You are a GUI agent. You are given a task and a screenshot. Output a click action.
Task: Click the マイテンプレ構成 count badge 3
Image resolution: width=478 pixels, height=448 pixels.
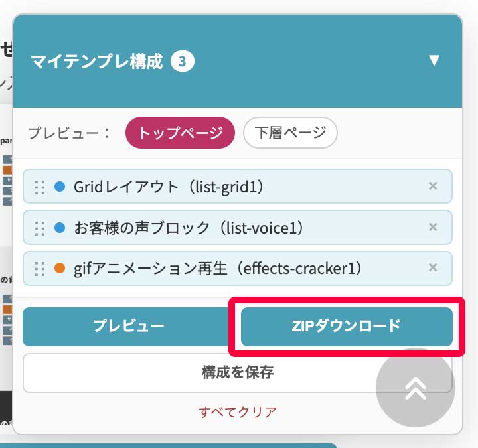(x=183, y=62)
